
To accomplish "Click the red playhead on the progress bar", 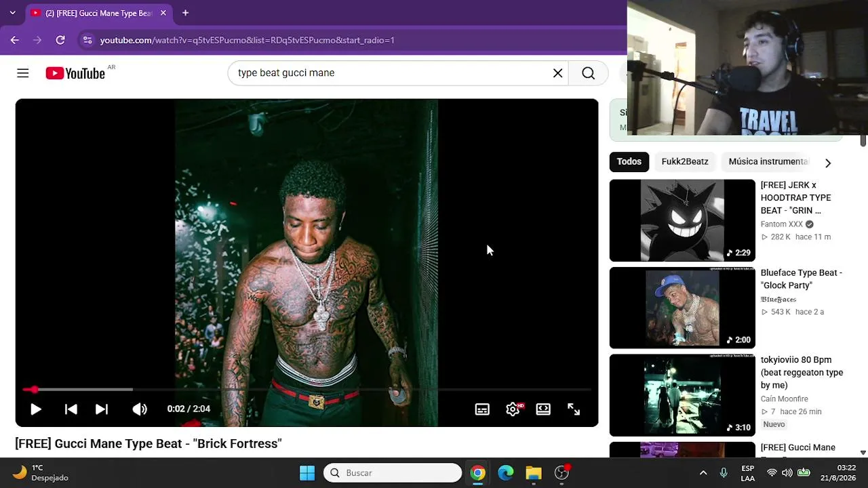I will [34, 390].
